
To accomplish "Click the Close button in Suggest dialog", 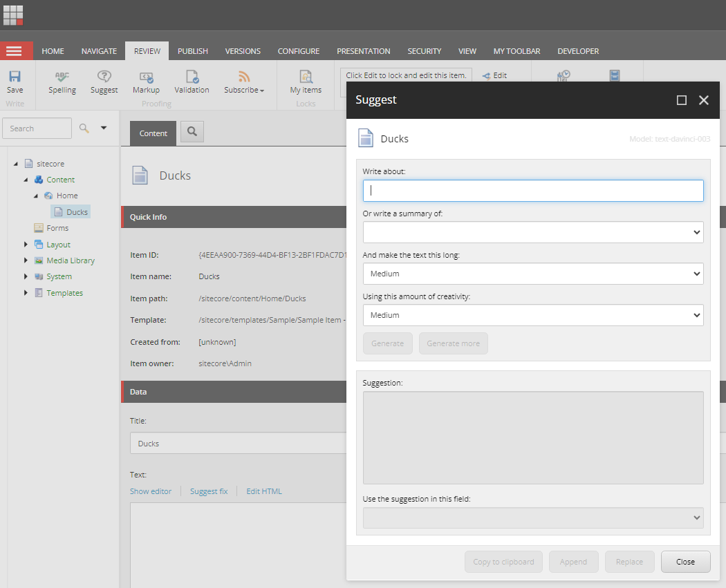I will 685,562.
